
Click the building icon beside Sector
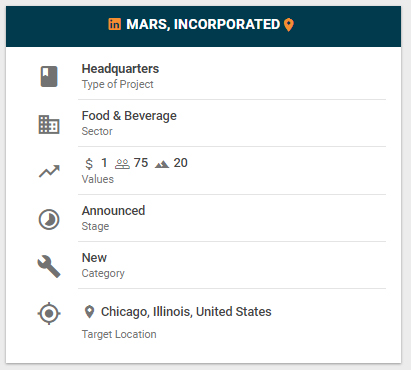49,124
